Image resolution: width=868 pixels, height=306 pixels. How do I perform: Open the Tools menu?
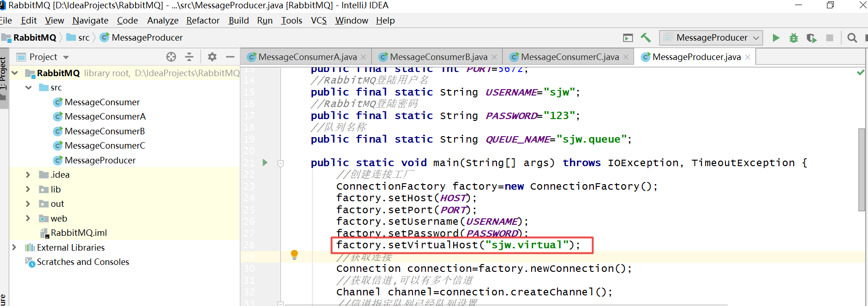coord(292,20)
